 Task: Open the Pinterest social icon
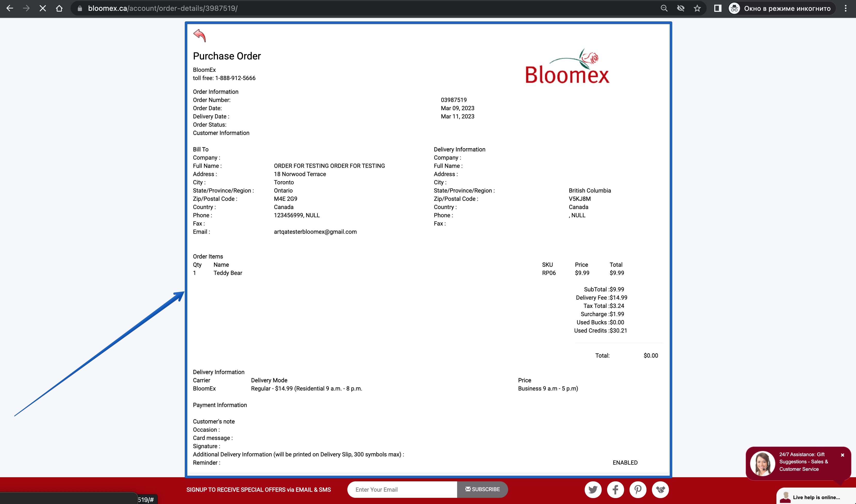pyautogui.click(x=638, y=489)
